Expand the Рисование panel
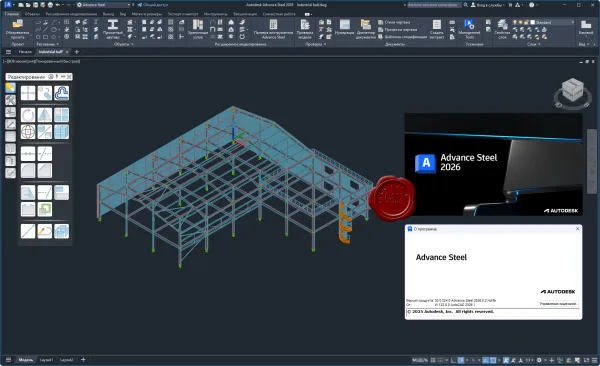 pos(48,44)
